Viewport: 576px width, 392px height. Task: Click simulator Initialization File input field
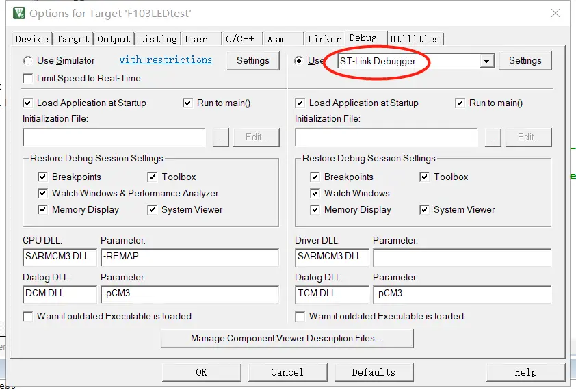[x=114, y=138]
